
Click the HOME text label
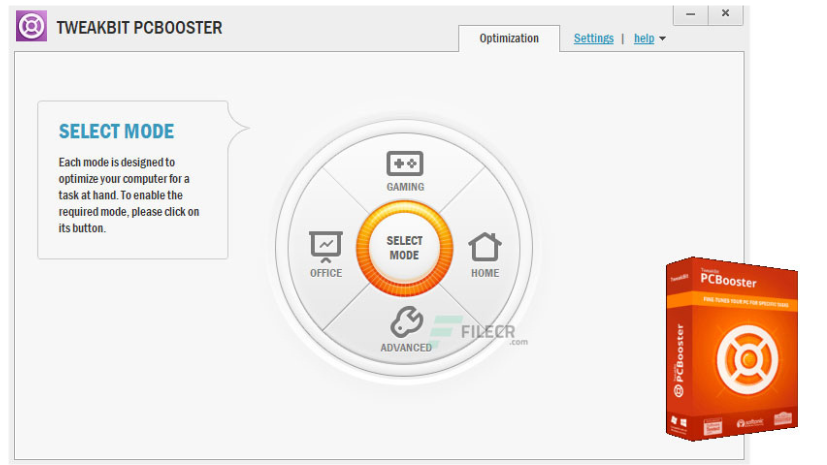(485, 273)
